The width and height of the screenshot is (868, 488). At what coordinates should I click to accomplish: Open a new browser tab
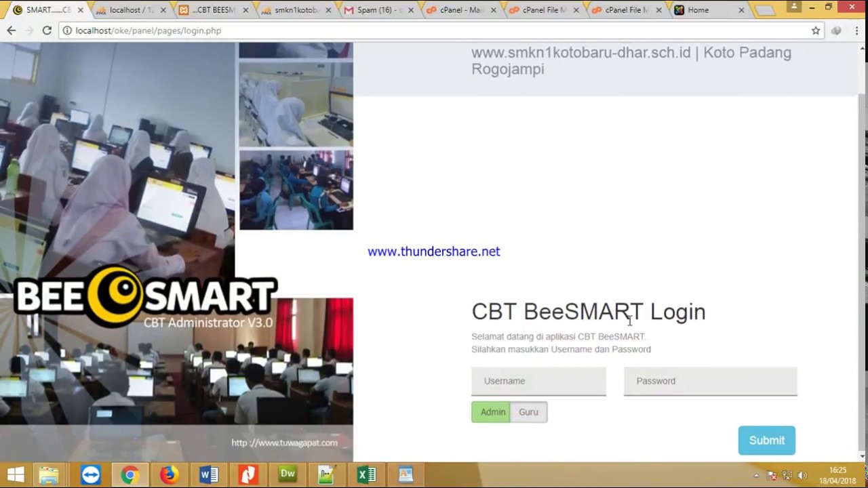[765, 10]
